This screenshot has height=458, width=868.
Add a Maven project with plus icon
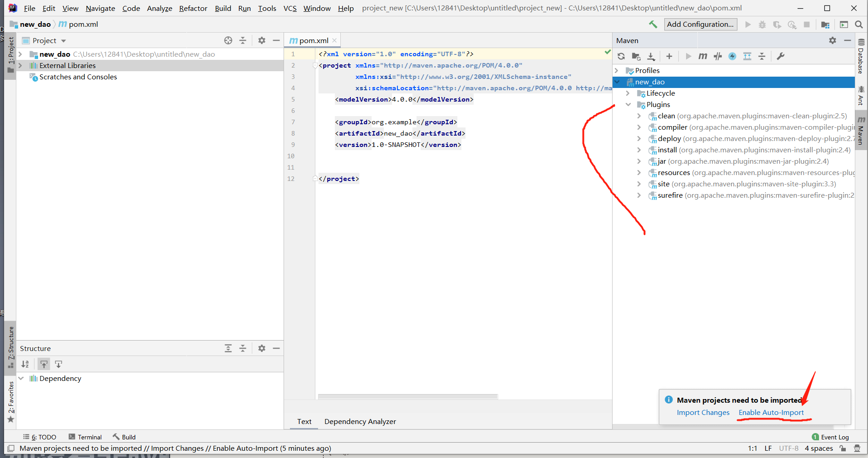tap(669, 56)
